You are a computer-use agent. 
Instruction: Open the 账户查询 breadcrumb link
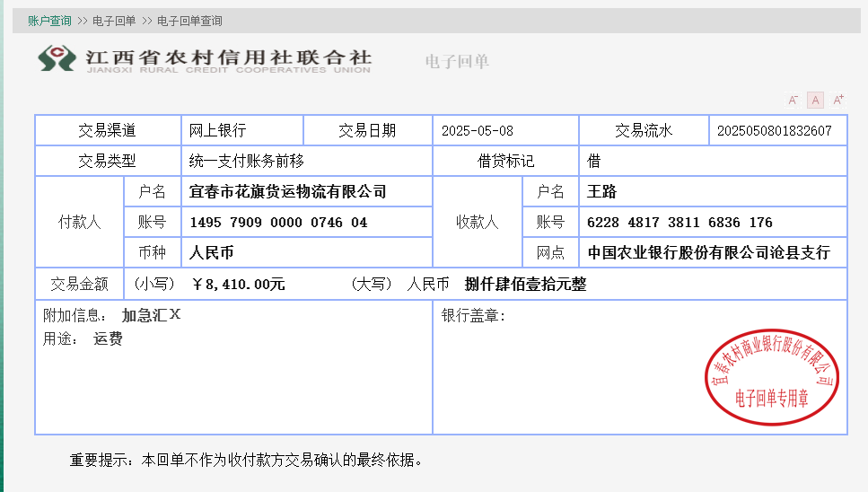(x=50, y=21)
